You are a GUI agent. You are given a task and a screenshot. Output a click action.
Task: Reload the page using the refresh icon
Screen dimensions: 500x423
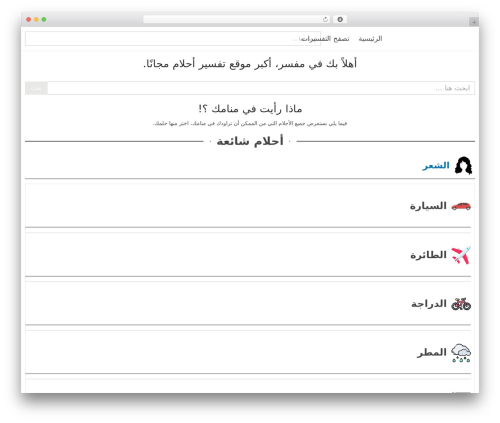(x=325, y=19)
